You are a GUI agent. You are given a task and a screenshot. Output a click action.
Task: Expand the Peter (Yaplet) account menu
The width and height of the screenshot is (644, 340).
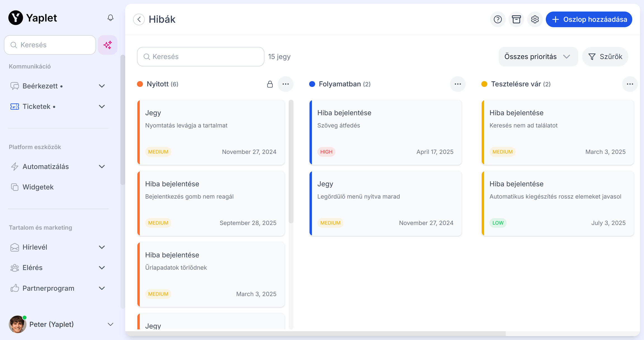pyautogui.click(x=110, y=324)
